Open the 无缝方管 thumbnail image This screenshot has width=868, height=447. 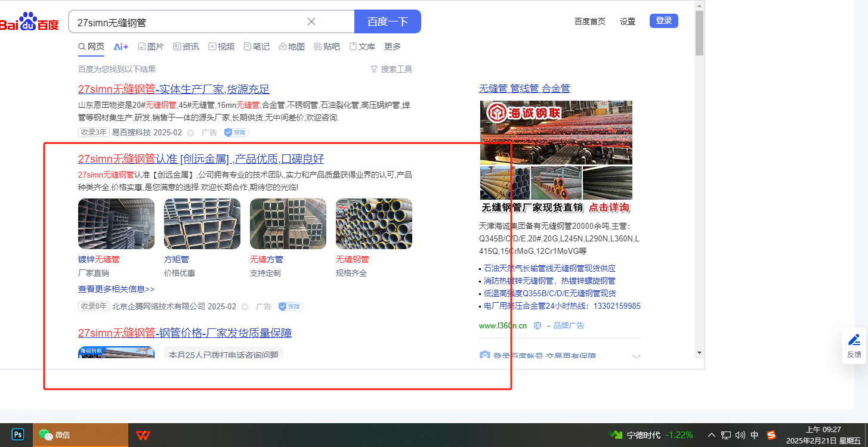pyautogui.click(x=288, y=223)
